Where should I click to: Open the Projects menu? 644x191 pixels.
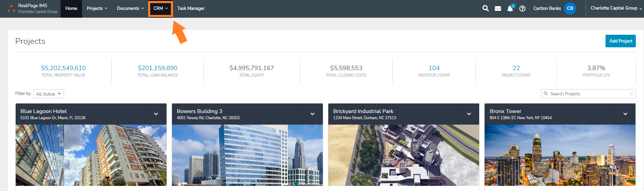click(x=97, y=9)
